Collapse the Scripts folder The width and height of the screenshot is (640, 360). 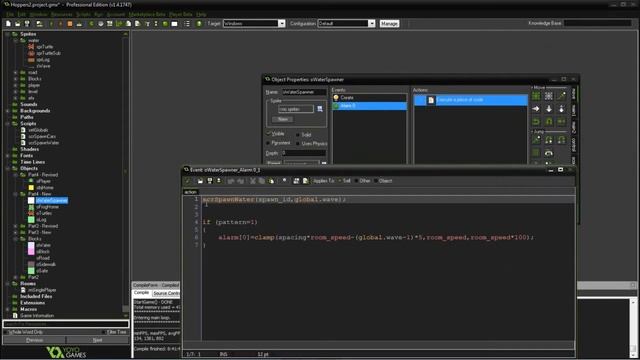[7, 124]
